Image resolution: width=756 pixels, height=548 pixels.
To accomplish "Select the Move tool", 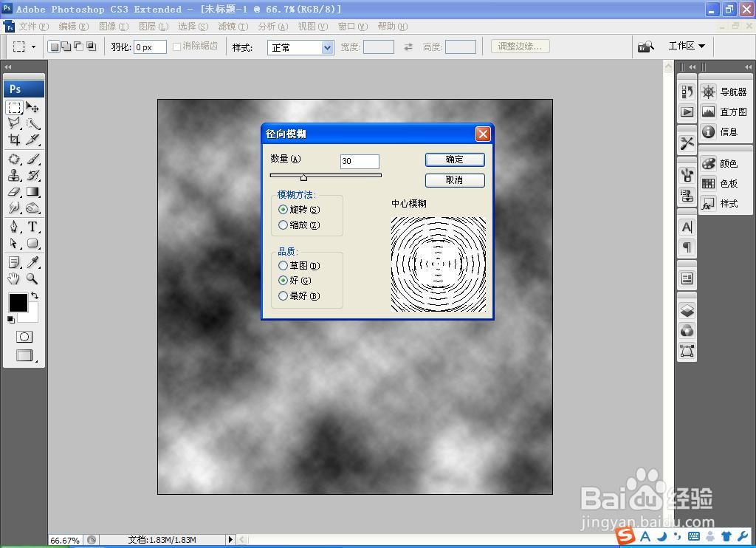I will point(32,107).
